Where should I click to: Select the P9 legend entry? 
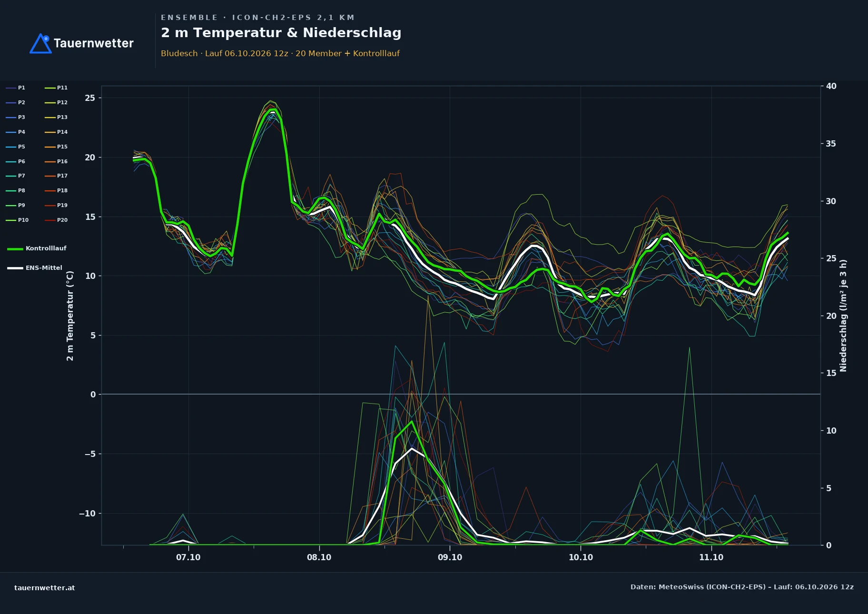click(x=16, y=205)
